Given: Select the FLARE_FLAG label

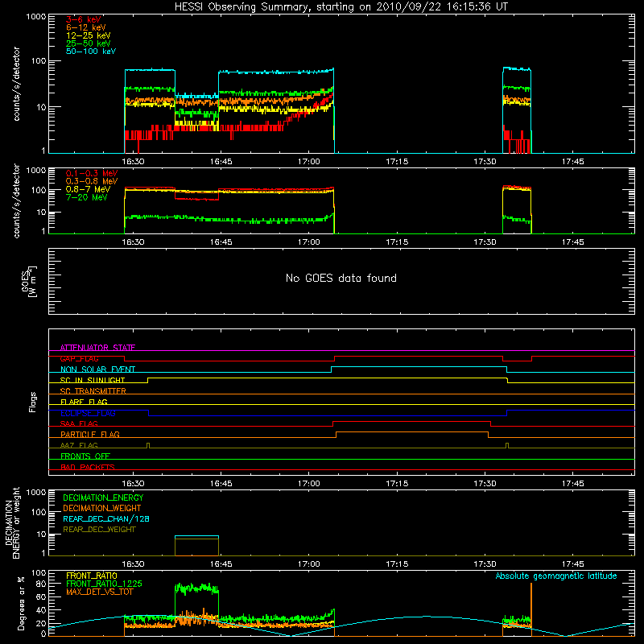Looking at the screenshot, I should (84, 402).
